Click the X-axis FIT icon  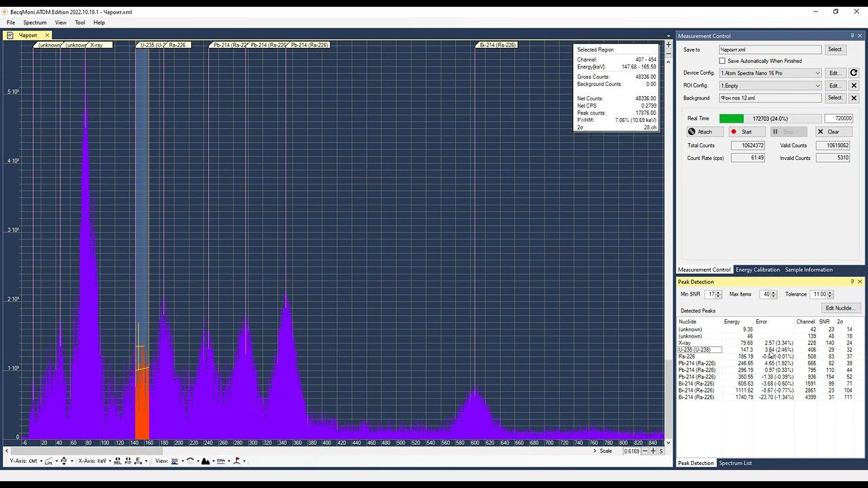pyautogui.click(x=127, y=461)
